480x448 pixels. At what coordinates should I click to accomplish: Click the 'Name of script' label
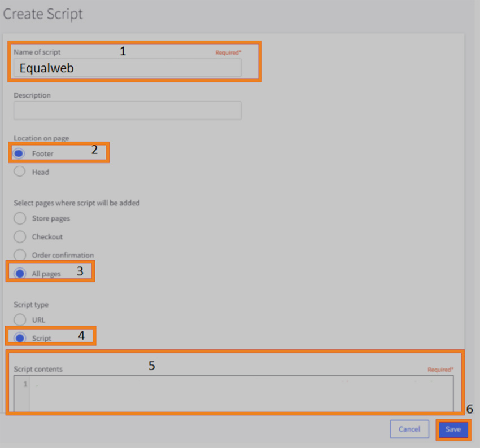(37, 52)
